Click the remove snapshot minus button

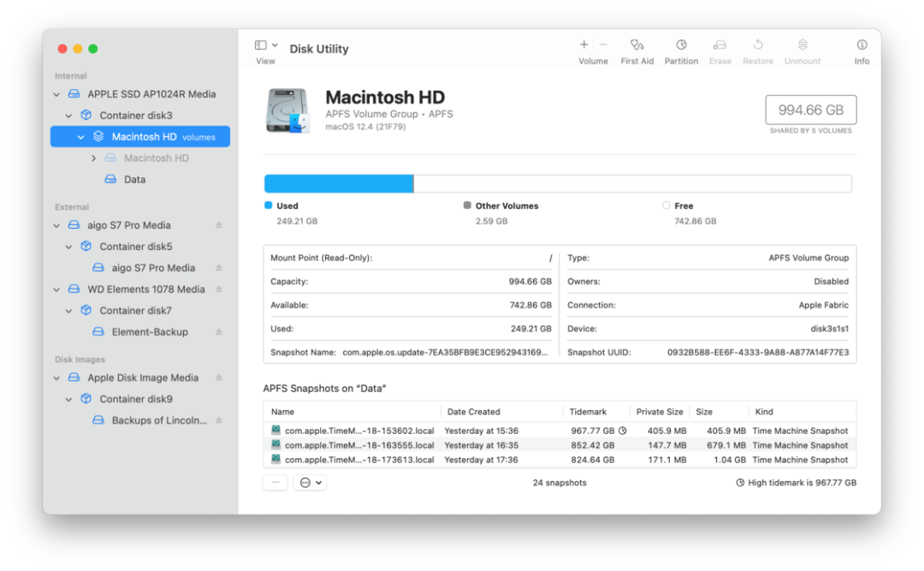point(275,483)
